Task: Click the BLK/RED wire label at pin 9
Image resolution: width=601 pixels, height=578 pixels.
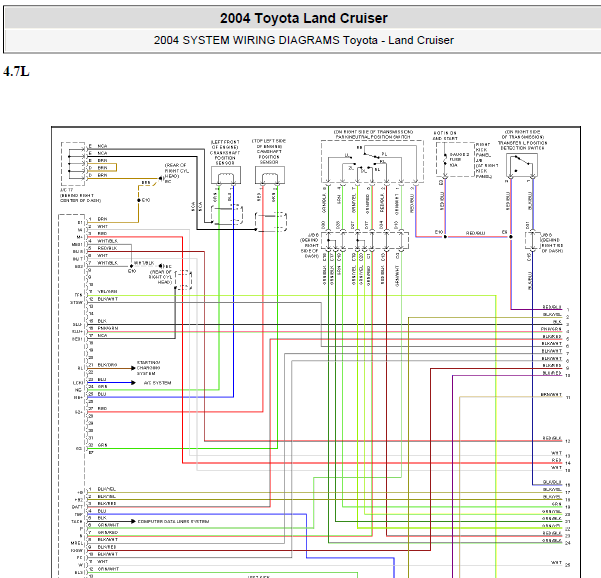Action: coord(107,547)
